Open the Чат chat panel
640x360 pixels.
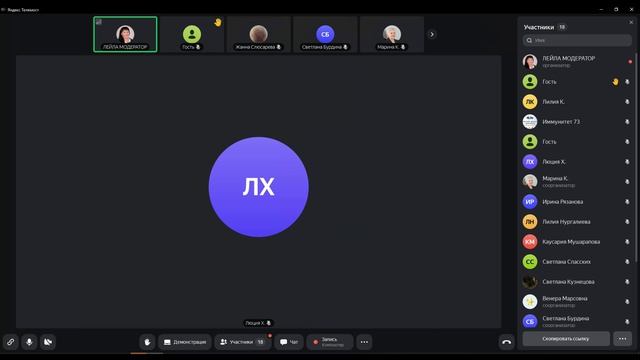pos(289,342)
